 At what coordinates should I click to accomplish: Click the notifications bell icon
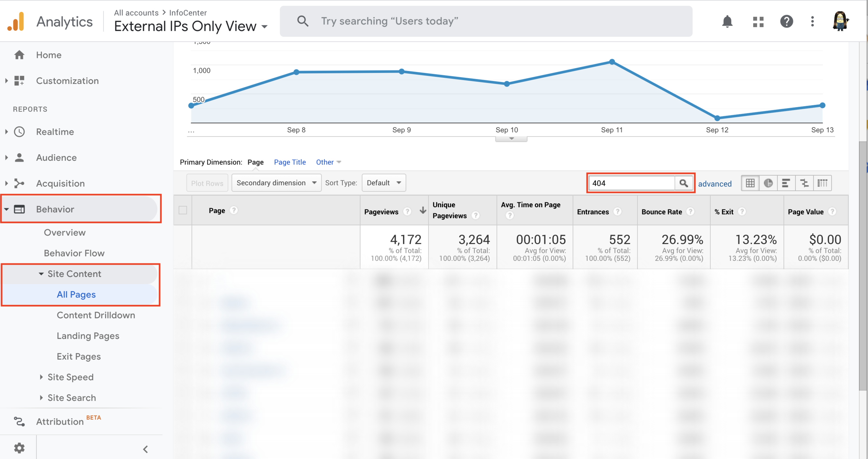(727, 22)
